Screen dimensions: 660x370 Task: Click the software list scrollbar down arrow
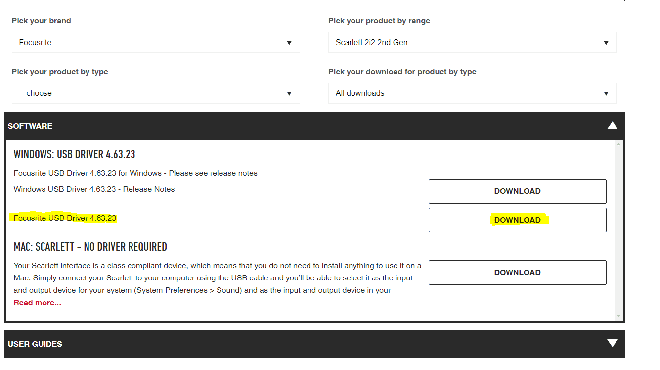click(618, 316)
